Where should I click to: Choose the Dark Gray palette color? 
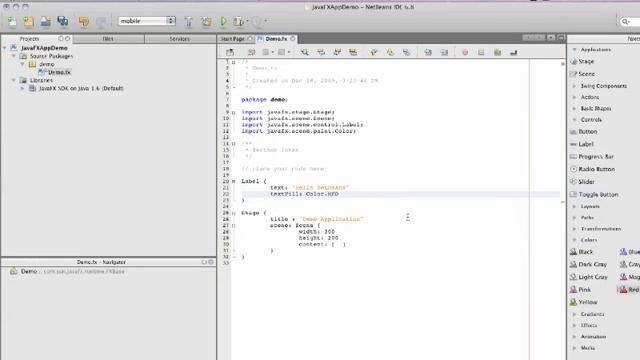(589, 264)
